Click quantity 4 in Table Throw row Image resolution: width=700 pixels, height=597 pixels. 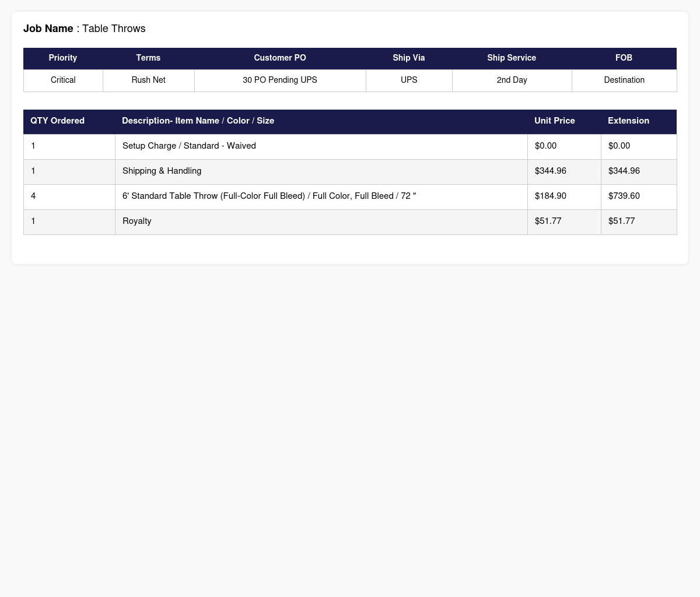click(69, 196)
